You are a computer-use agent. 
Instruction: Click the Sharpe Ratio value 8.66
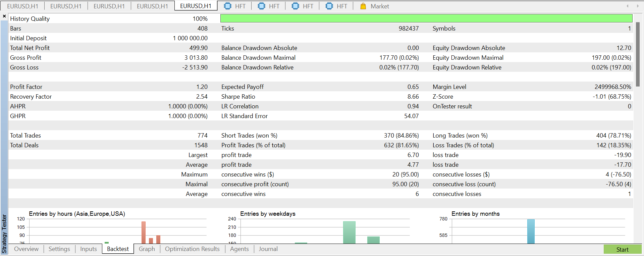(413, 97)
